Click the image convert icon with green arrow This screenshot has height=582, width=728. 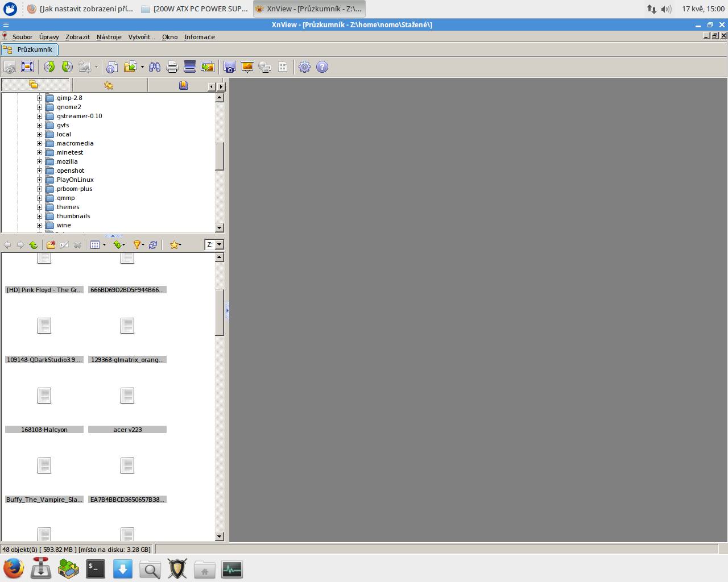tap(208, 67)
